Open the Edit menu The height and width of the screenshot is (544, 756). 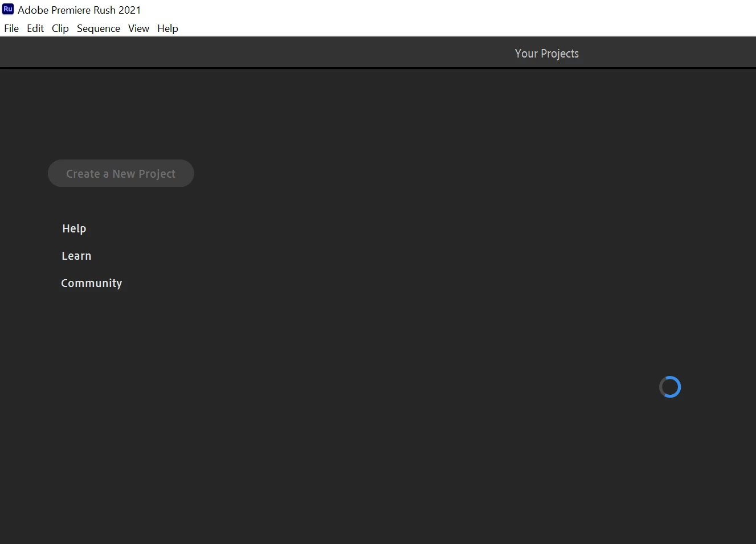click(35, 28)
